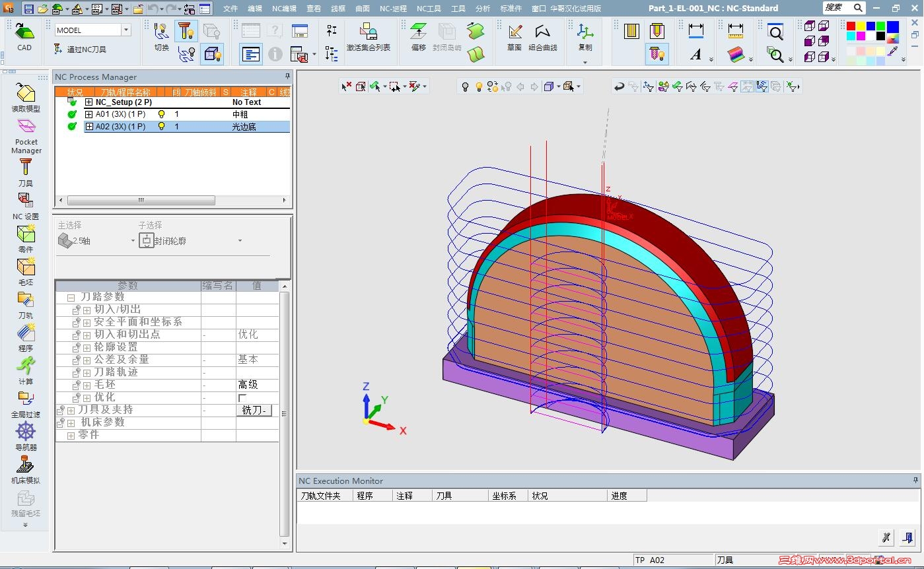Open the 分析 (Analysis) menu
Viewport: 924px width, 569px height.
tap(483, 9)
